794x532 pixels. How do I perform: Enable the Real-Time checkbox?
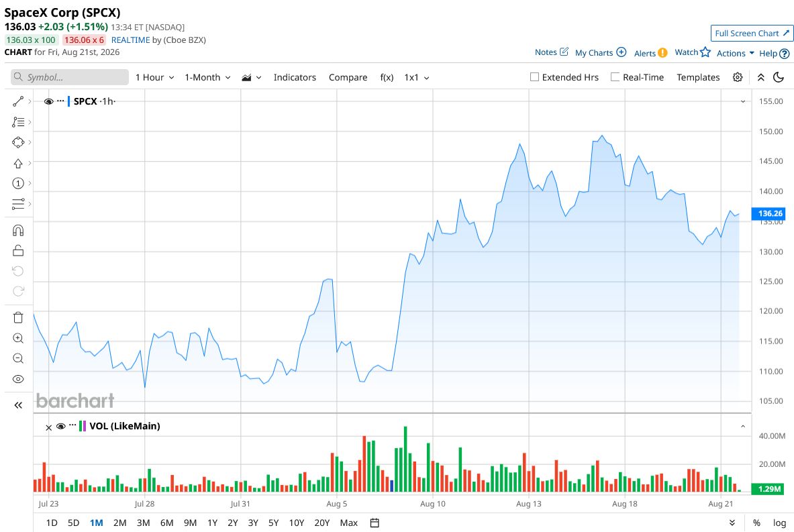click(615, 77)
